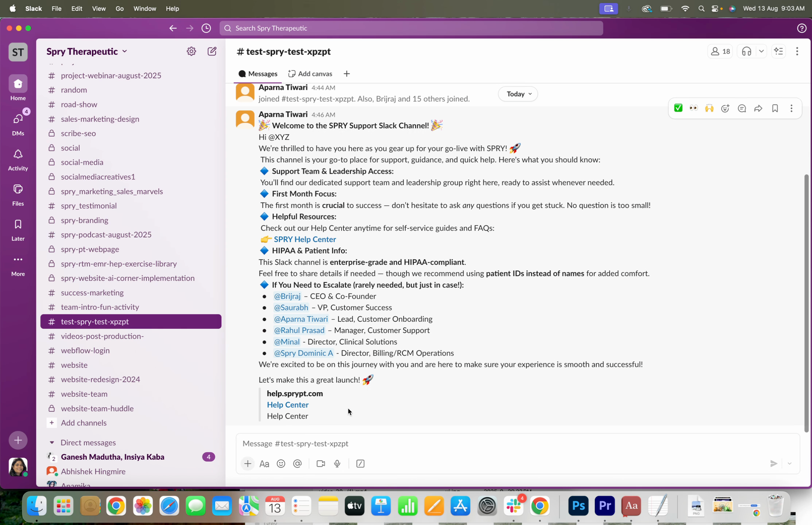812x525 pixels.
Task: Forward message with share arrow icon
Action: tap(758, 108)
